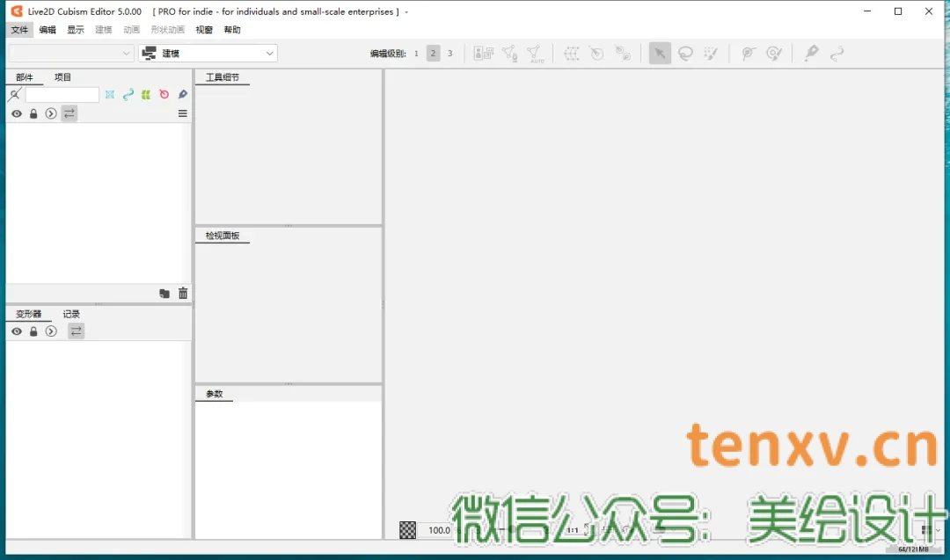
Task: Click the new folder icon in Parts panel
Action: coord(164,294)
